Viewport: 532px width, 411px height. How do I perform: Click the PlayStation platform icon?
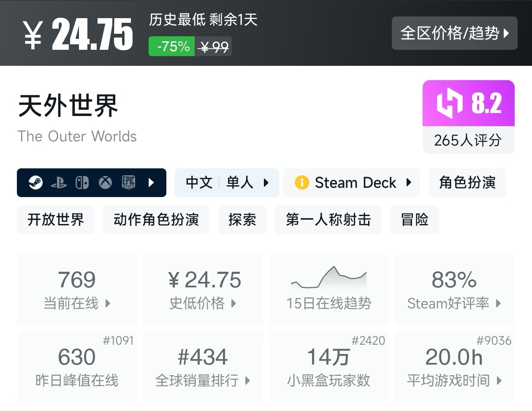coord(59,183)
